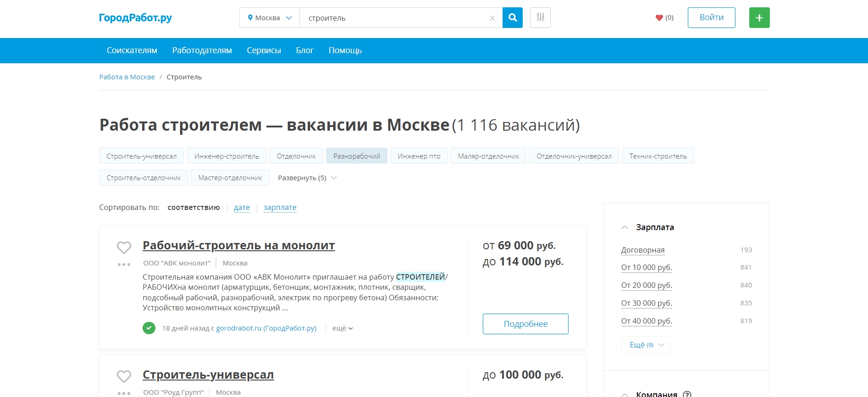Open the Сервисы menu
The image size is (868, 397).
[264, 50]
